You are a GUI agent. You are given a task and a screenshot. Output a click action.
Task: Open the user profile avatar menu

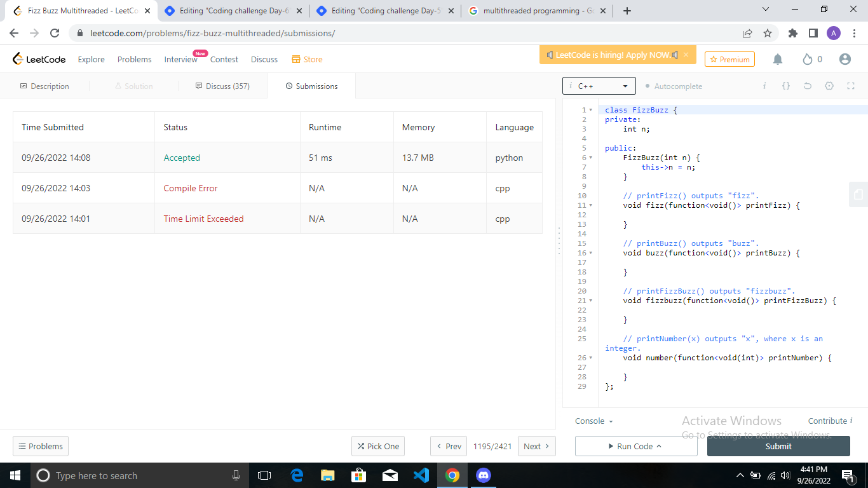pos(844,59)
